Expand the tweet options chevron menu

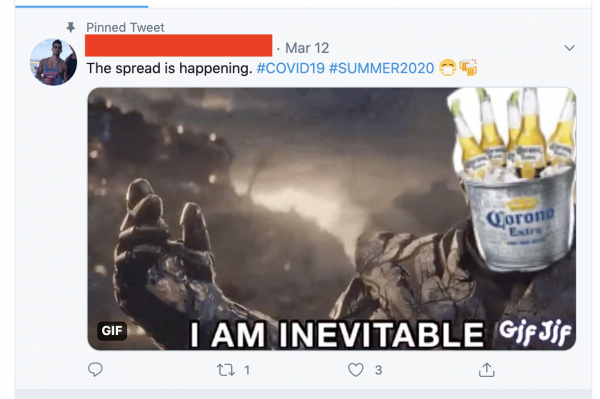[x=569, y=48]
